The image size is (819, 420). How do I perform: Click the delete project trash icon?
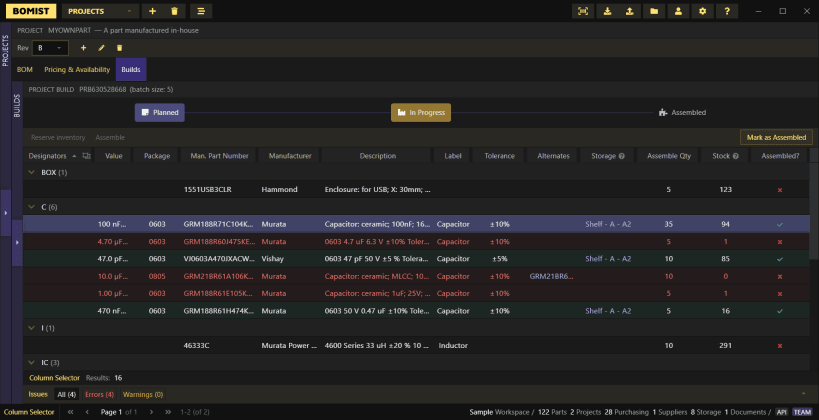(174, 11)
